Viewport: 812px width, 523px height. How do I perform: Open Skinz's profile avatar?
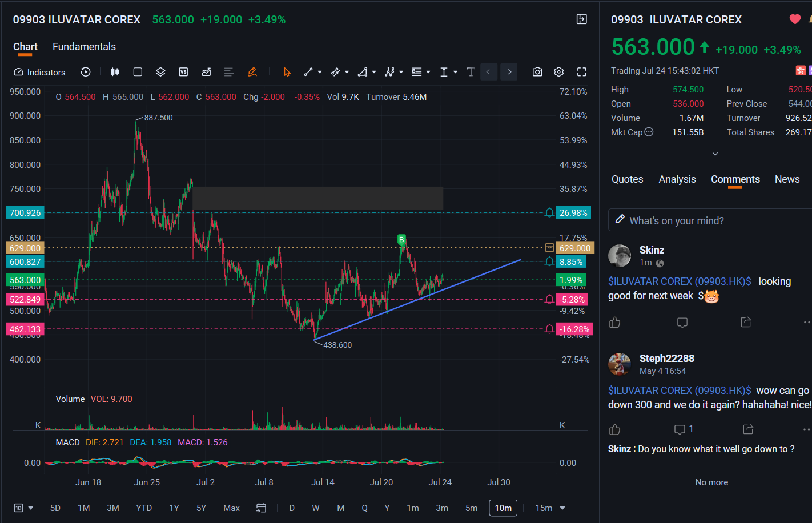[x=620, y=256]
